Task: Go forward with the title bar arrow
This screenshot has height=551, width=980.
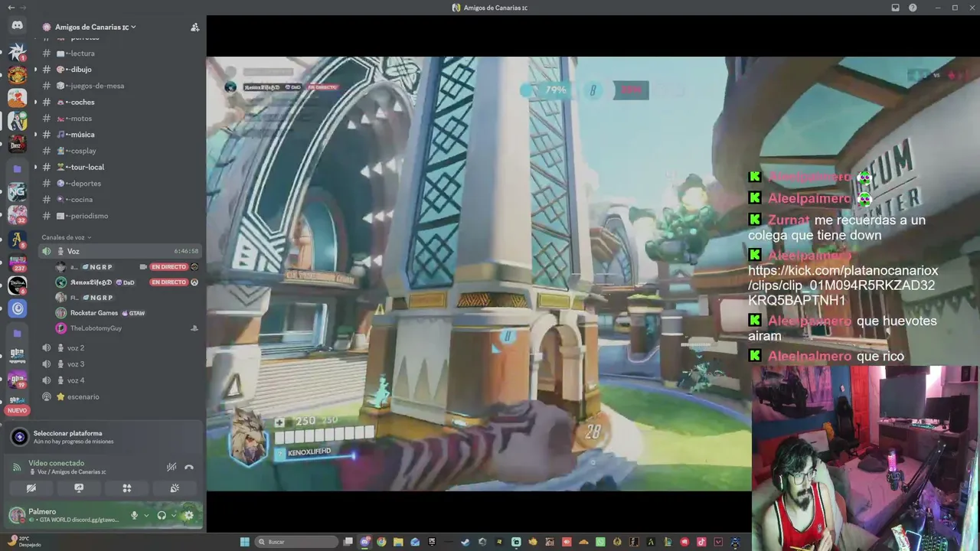Action: 23,8
